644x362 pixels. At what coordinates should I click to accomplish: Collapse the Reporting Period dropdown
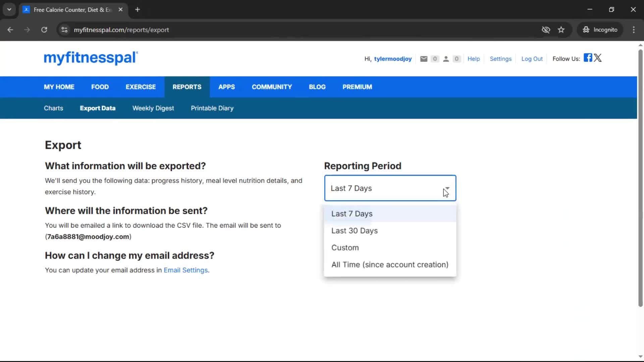(x=390, y=188)
